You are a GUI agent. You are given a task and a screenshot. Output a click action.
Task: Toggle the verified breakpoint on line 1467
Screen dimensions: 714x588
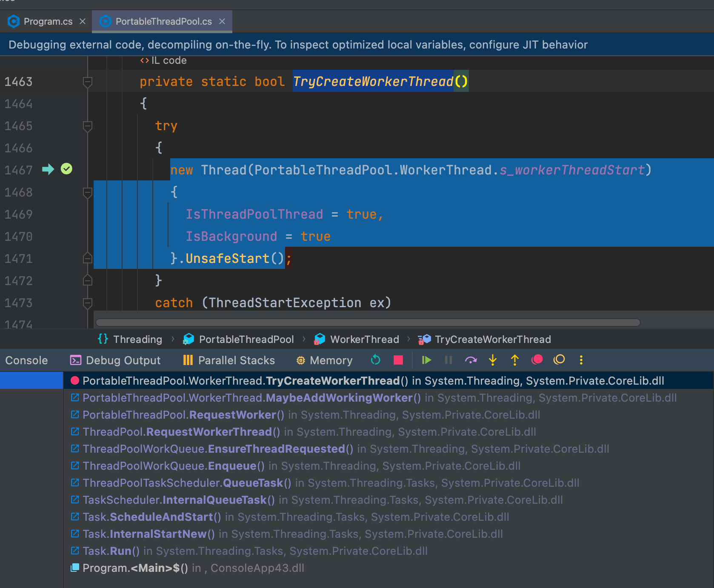click(x=66, y=169)
